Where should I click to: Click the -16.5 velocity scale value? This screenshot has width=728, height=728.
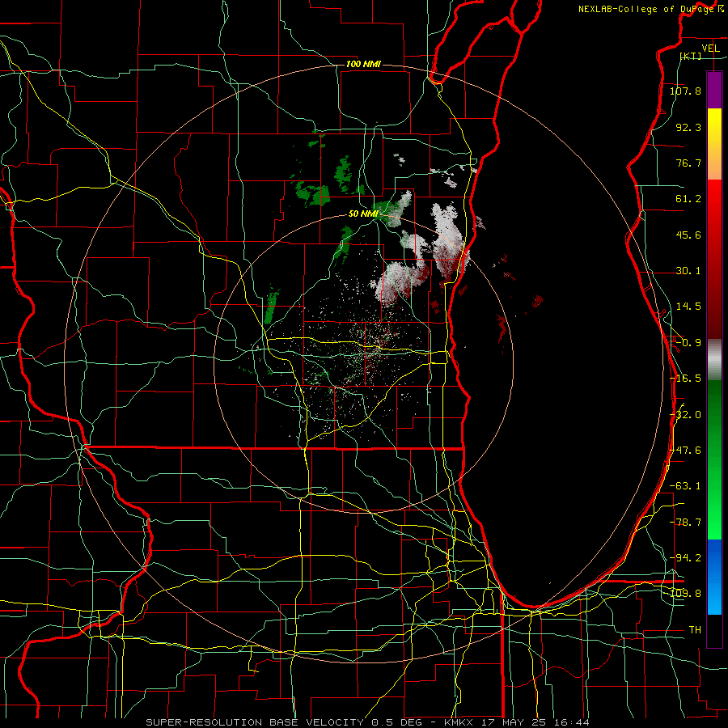685,379
